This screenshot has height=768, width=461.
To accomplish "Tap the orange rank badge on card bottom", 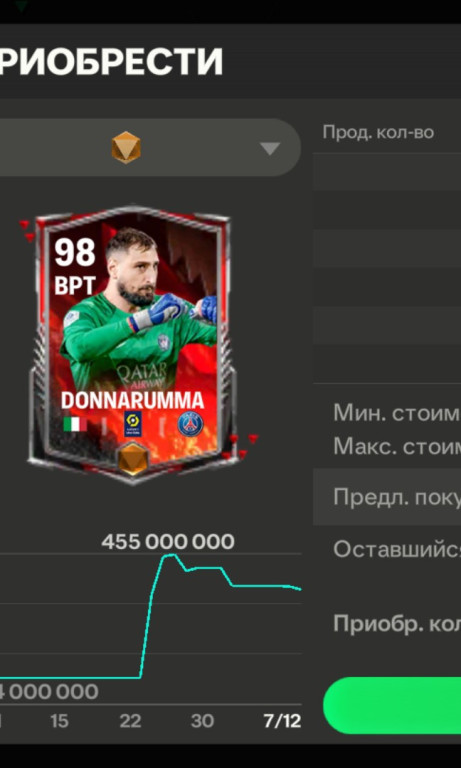I will coord(133,458).
